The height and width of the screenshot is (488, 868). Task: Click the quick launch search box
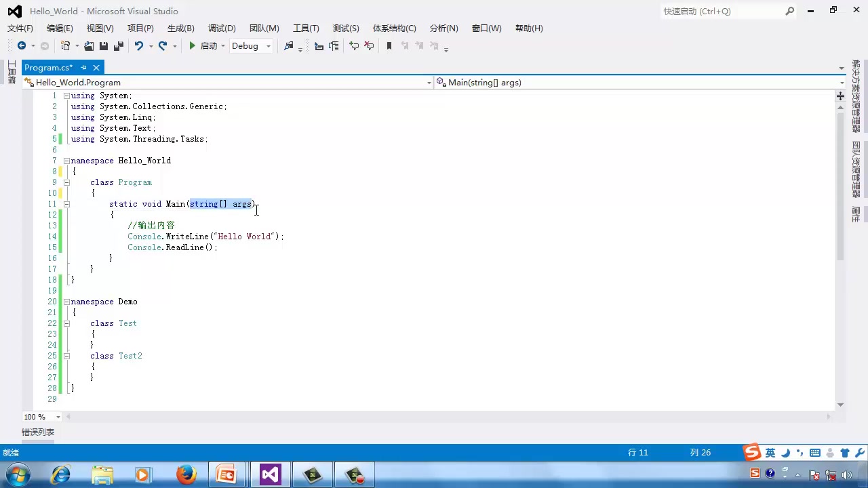[x=728, y=11]
